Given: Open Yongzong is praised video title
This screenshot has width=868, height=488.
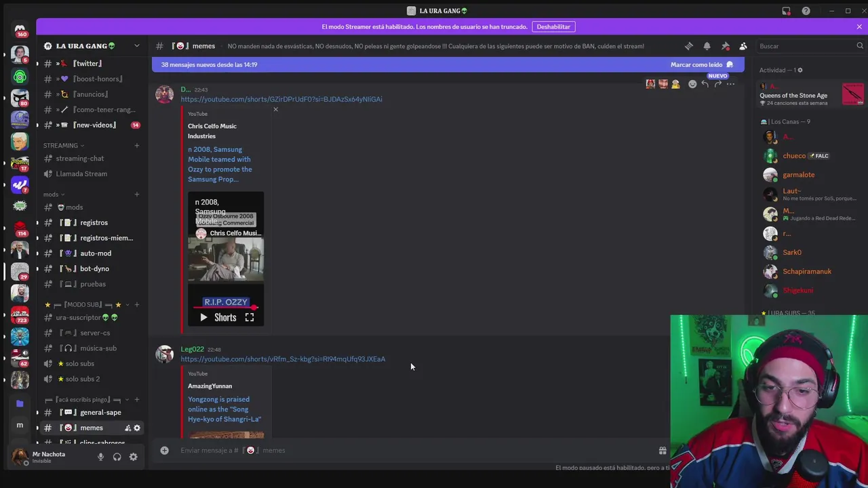Looking at the screenshot, I should tap(224, 409).
